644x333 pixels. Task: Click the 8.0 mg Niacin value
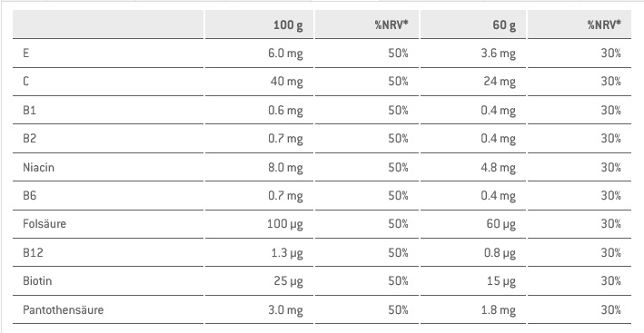285,168
